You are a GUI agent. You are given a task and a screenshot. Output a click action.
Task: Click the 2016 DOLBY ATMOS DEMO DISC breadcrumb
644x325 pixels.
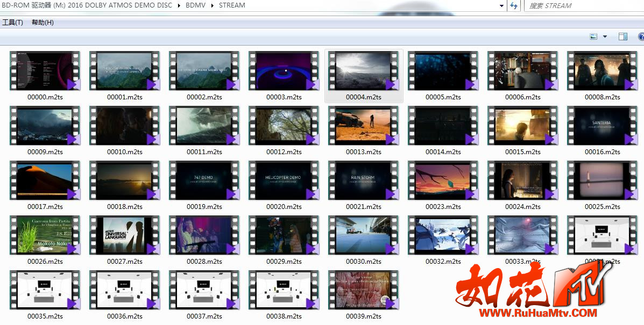121,5
